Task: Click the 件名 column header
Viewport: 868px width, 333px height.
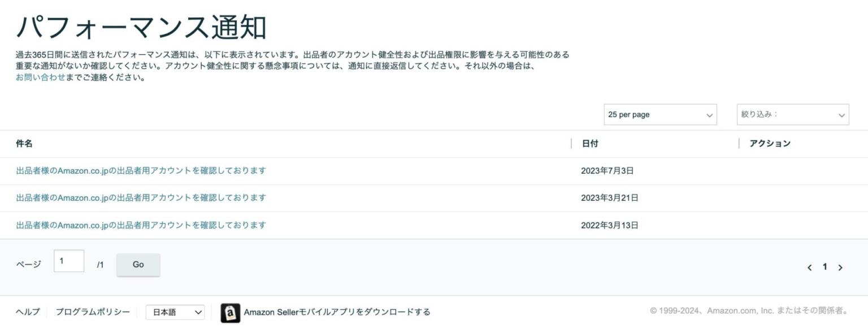Action: [24, 144]
